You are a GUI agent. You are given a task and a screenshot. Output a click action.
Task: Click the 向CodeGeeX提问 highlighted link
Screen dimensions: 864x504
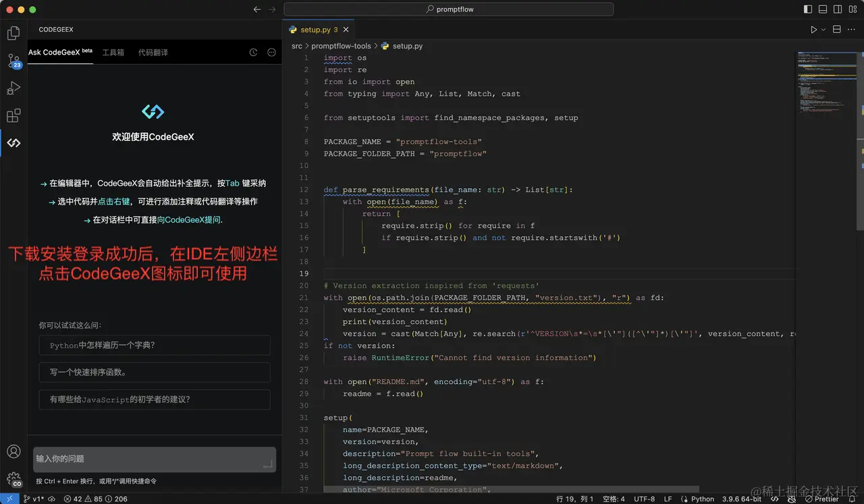click(x=189, y=220)
